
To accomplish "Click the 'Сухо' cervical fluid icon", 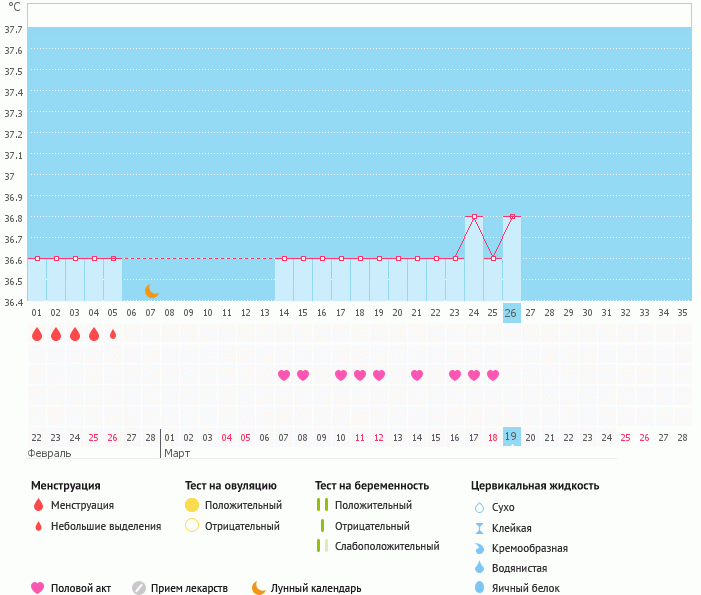I will click(479, 507).
